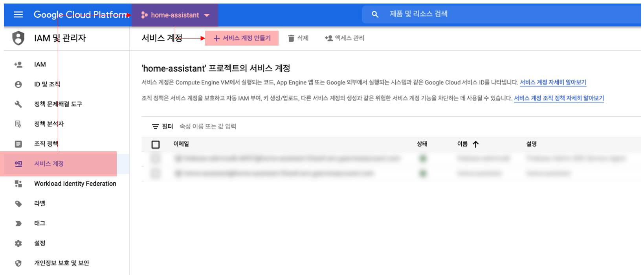Image resolution: width=644 pixels, height=275 pixels.
Task: Sort by 이름 column header
Action: pos(462,144)
